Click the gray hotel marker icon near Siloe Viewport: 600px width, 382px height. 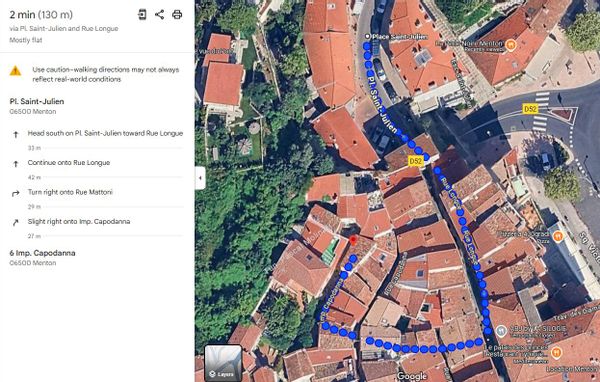pos(501,331)
